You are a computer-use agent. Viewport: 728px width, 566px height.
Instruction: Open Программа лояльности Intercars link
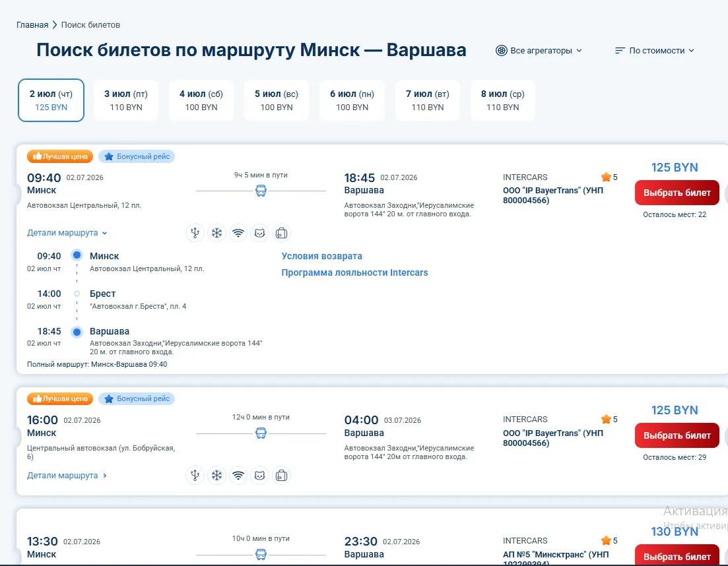pyautogui.click(x=354, y=273)
